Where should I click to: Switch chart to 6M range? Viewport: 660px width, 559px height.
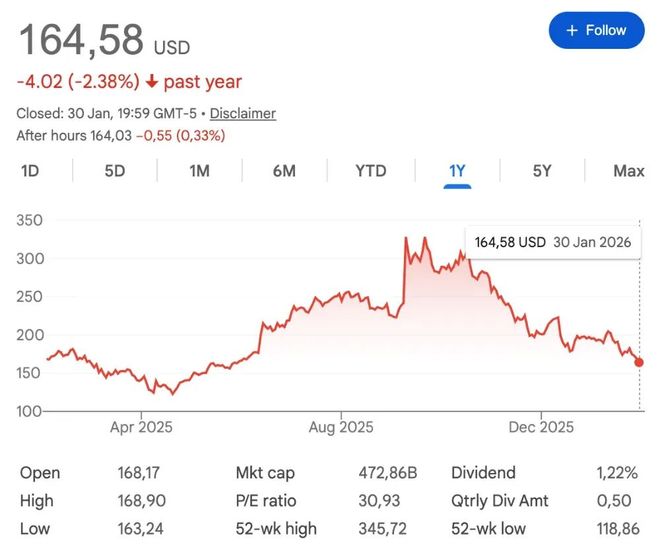[x=284, y=171]
